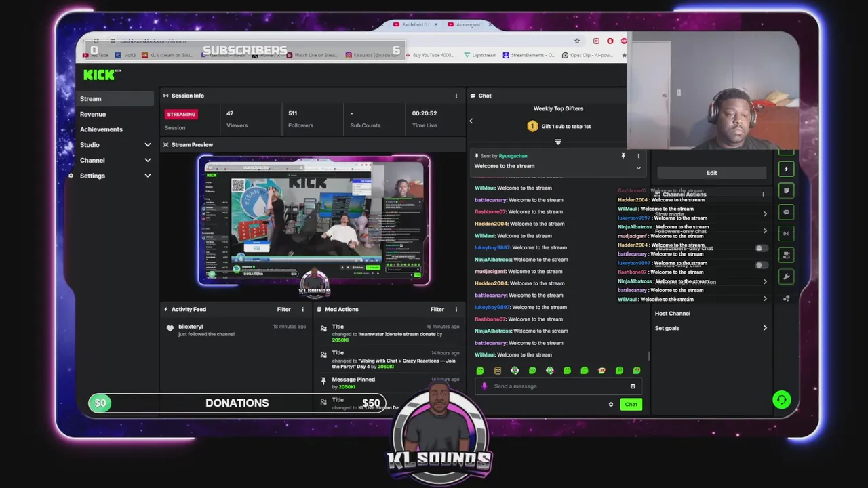
Task: Click the Kick logo
Action: click(x=102, y=74)
